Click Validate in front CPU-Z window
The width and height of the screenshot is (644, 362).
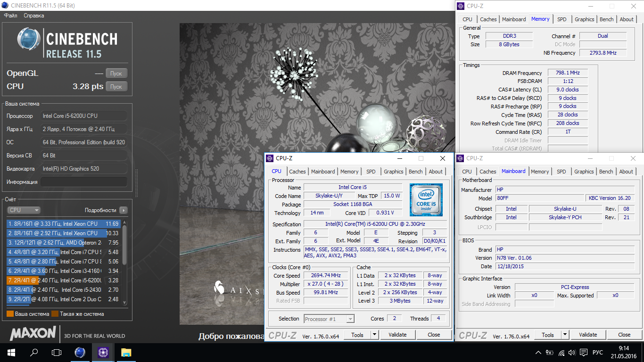pos(397,335)
